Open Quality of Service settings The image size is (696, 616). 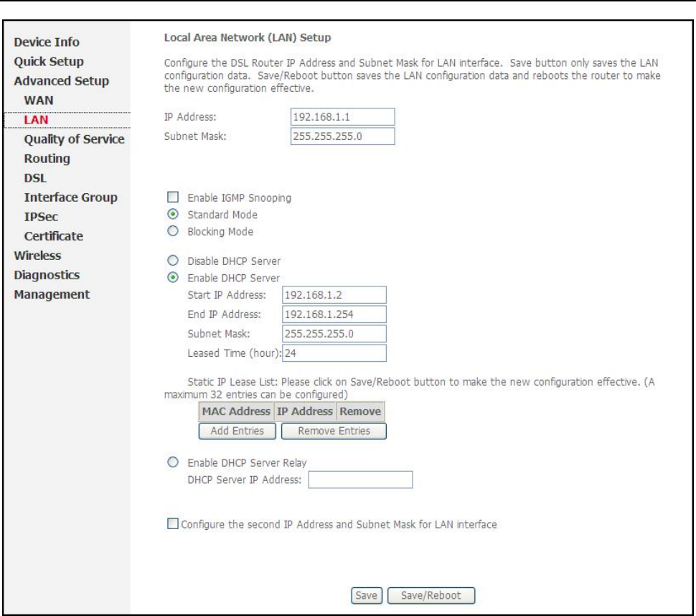74,139
